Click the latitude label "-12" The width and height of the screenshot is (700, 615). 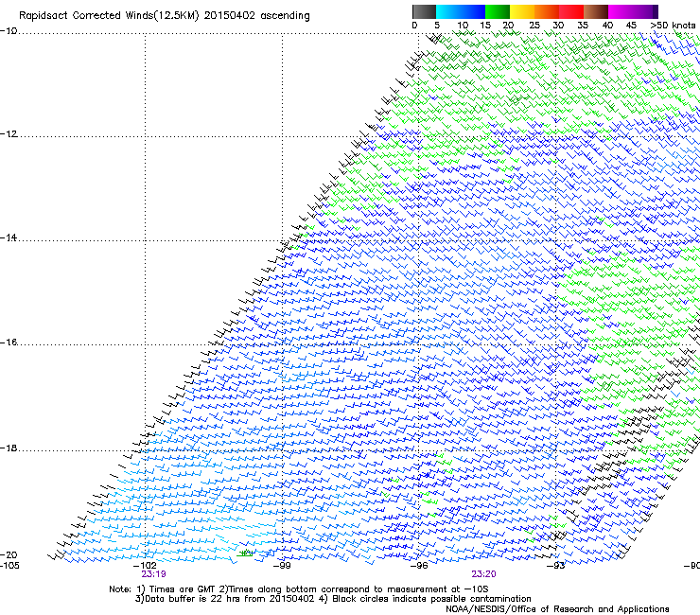click(x=9, y=133)
